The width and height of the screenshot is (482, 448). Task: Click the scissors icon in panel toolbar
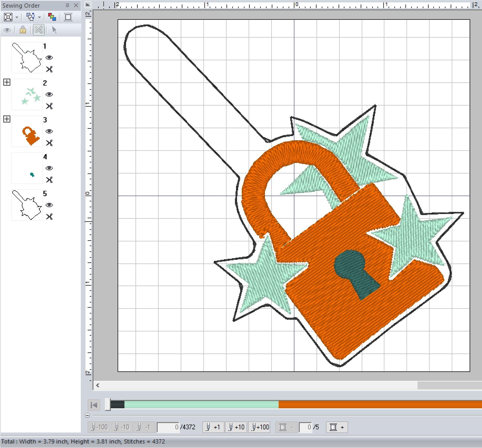pyautogui.click(x=39, y=30)
